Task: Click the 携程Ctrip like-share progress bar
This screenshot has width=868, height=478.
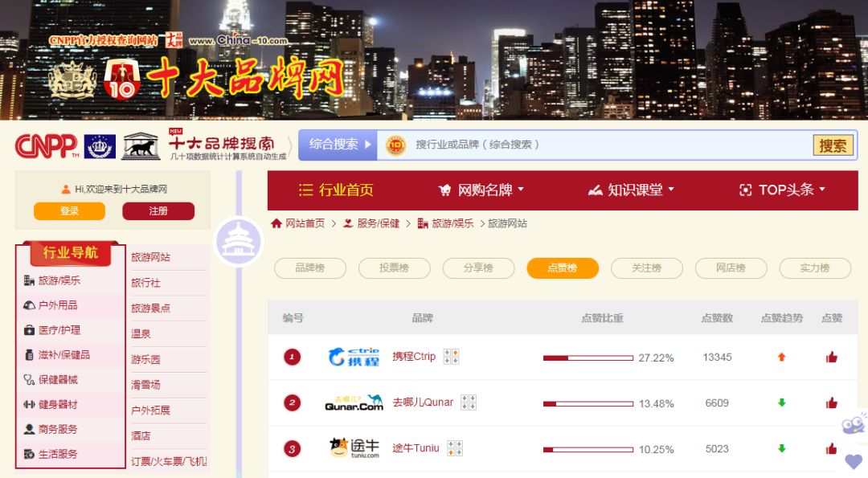Action: 588,358
